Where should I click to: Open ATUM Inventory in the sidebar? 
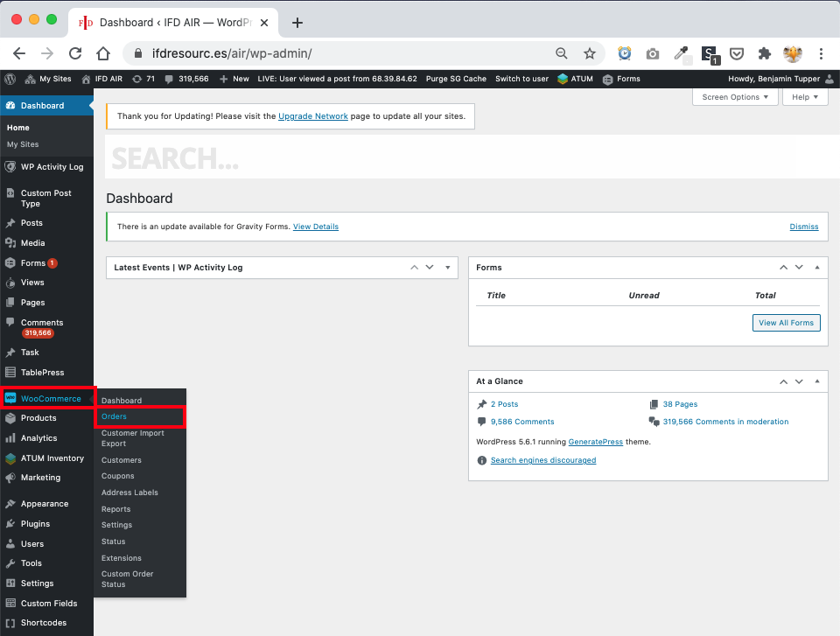pyautogui.click(x=46, y=458)
